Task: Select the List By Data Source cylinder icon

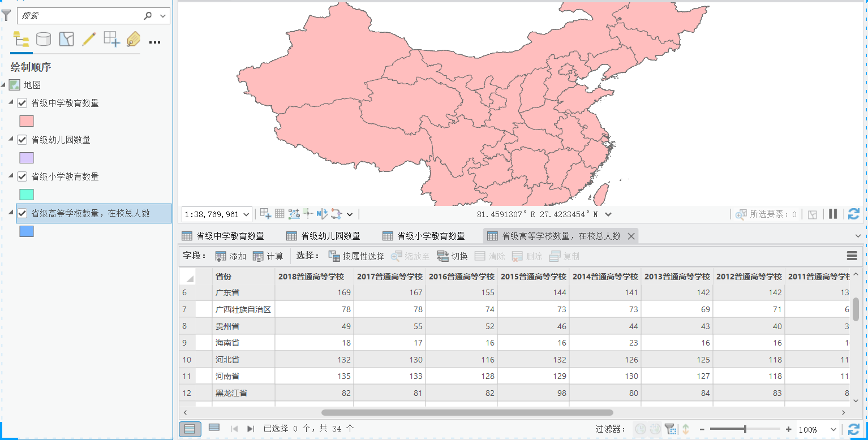Action: [x=44, y=39]
